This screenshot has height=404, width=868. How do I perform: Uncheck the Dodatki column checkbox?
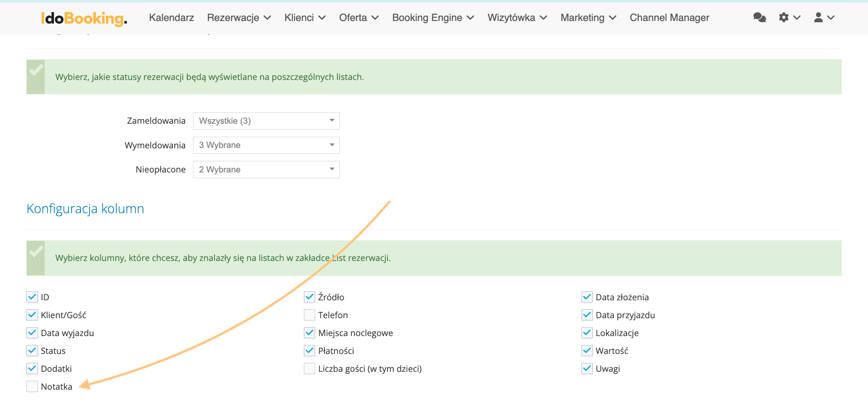point(32,369)
